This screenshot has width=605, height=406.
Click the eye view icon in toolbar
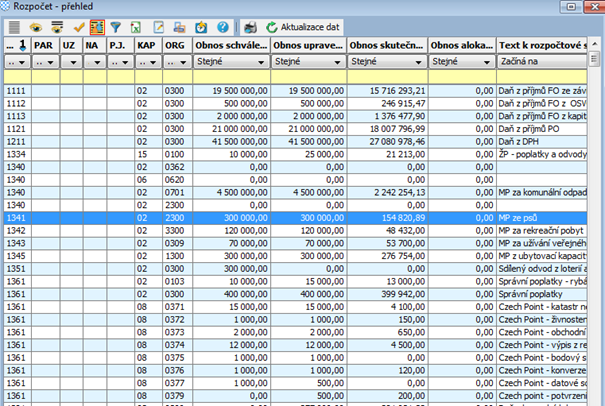(x=35, y=28)
